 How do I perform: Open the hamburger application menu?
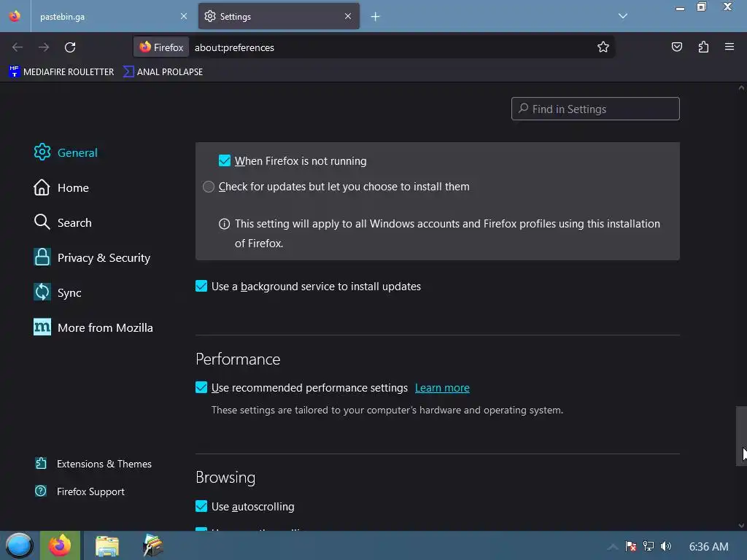pyautogui.click(x=729, y=47)
